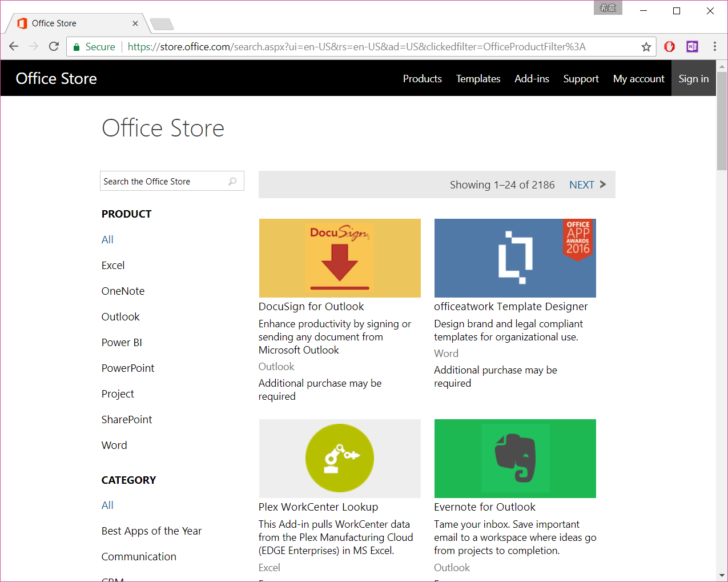Open the Chrome three-dot menu

click(x=714, y=46)
